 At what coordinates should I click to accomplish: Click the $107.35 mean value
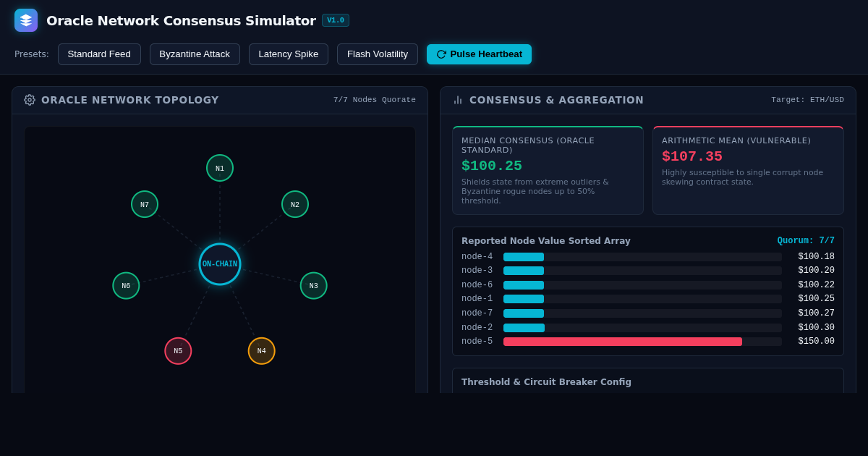[692, 156]
